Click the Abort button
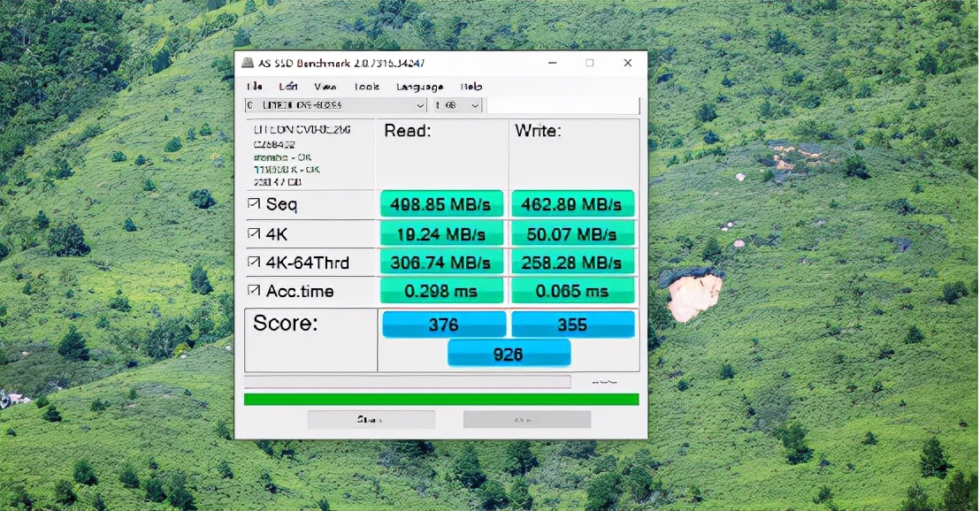Viewport: 980px width, 511px height. (527, 418)
